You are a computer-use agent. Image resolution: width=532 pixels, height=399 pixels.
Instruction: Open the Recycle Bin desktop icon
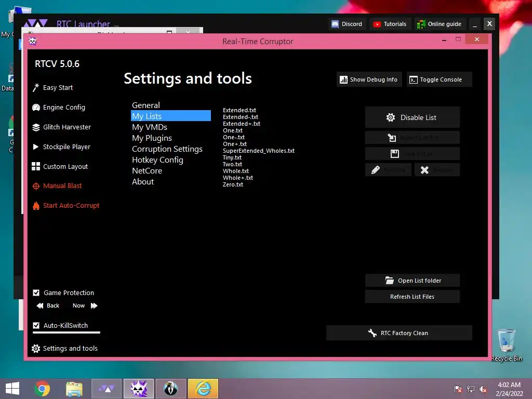pos(506,345)
